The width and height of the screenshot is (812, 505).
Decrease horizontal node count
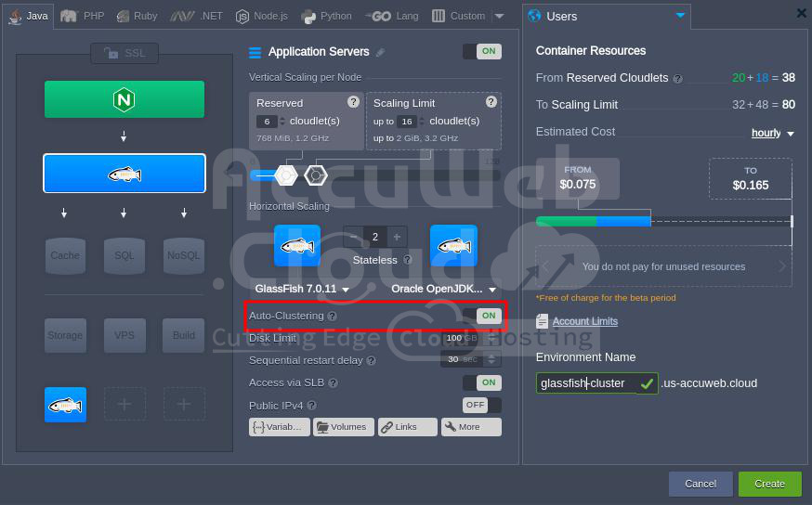(353, 237)
